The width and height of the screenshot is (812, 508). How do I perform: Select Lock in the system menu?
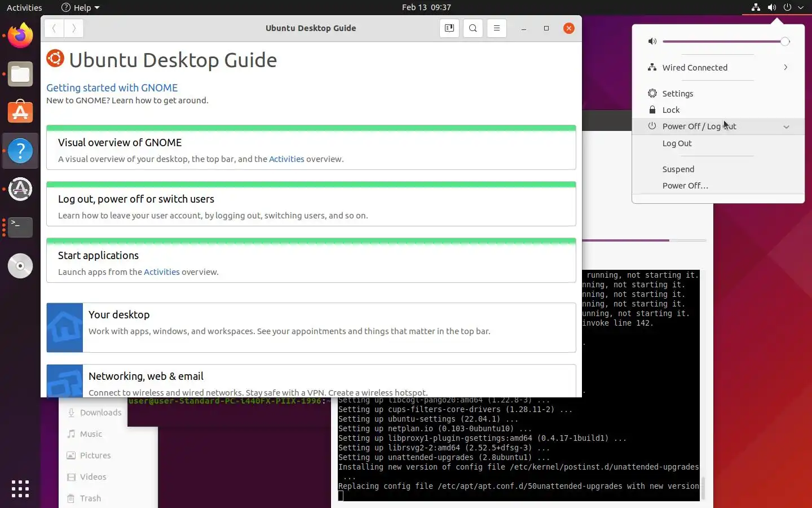coord(718,110)
